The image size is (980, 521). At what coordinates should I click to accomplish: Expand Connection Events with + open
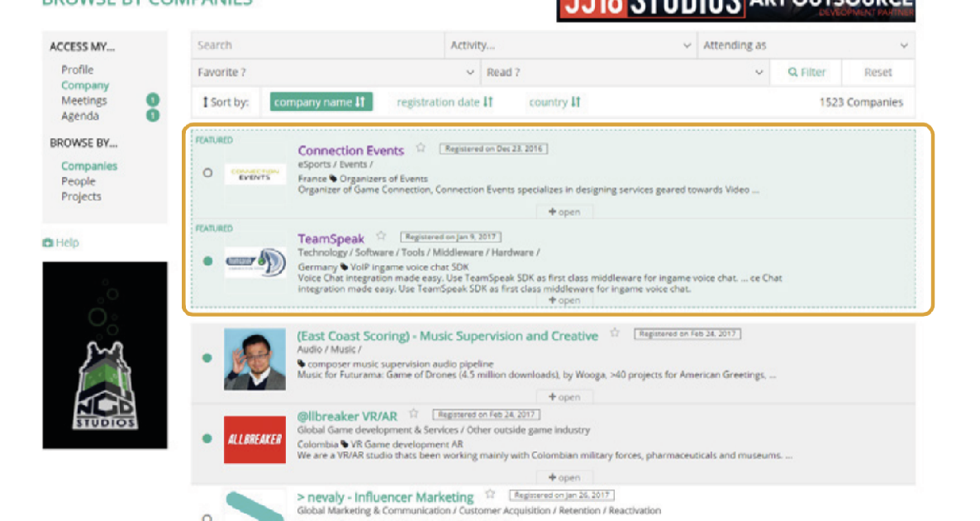coord(564,212)
